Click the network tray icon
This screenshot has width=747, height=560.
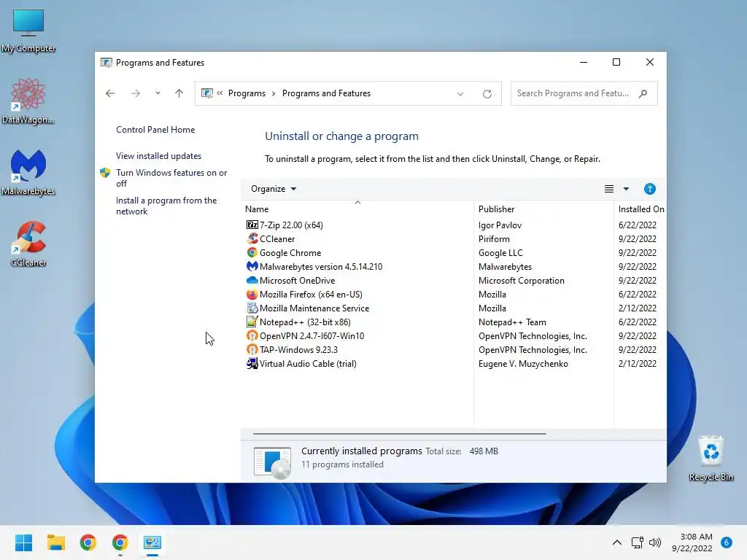tap(637, 542)
